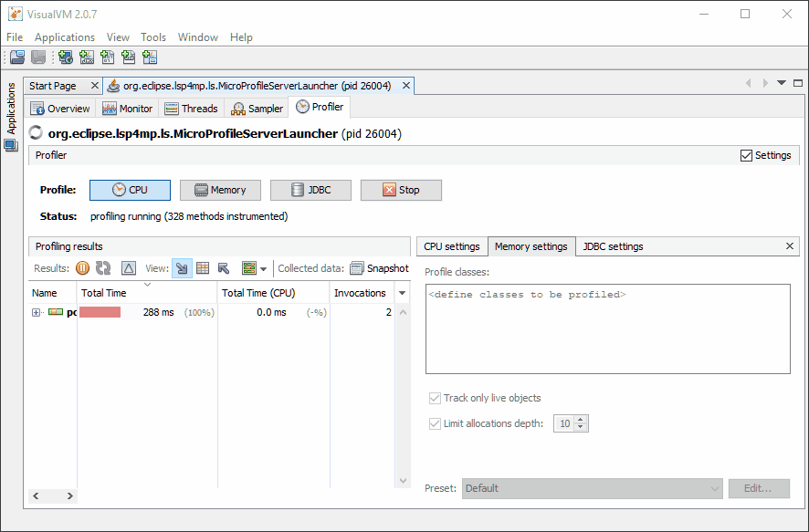809x532 pixels.
Task: Open the File menu
Action: point(15,37)
